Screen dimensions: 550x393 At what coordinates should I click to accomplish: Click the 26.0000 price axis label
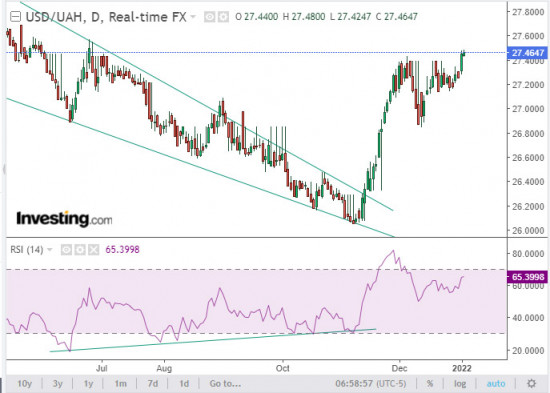[x=528, y=230]
